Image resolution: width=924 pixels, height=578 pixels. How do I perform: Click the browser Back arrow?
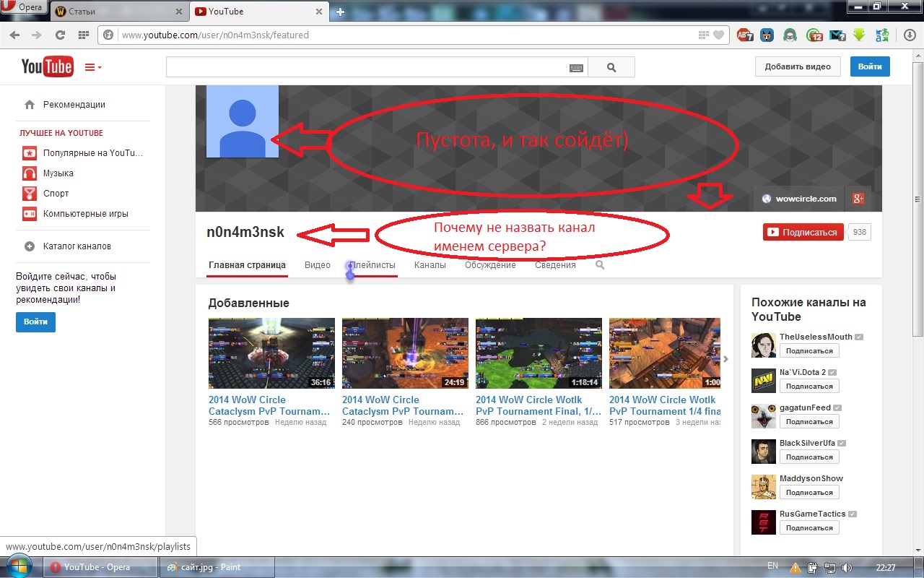(16, 35)
